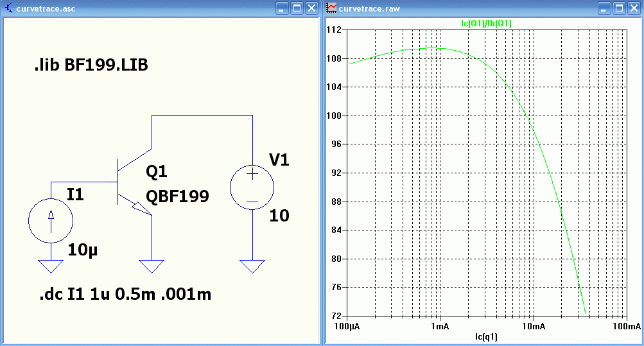
Task: Minimize the curvetrace.asc window
Action: 282,8
